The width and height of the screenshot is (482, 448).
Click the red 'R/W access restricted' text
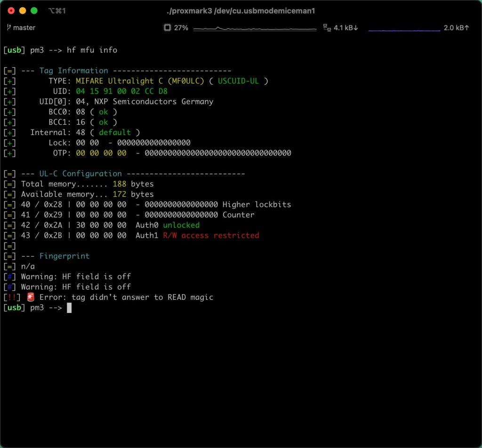click(211, 235)
